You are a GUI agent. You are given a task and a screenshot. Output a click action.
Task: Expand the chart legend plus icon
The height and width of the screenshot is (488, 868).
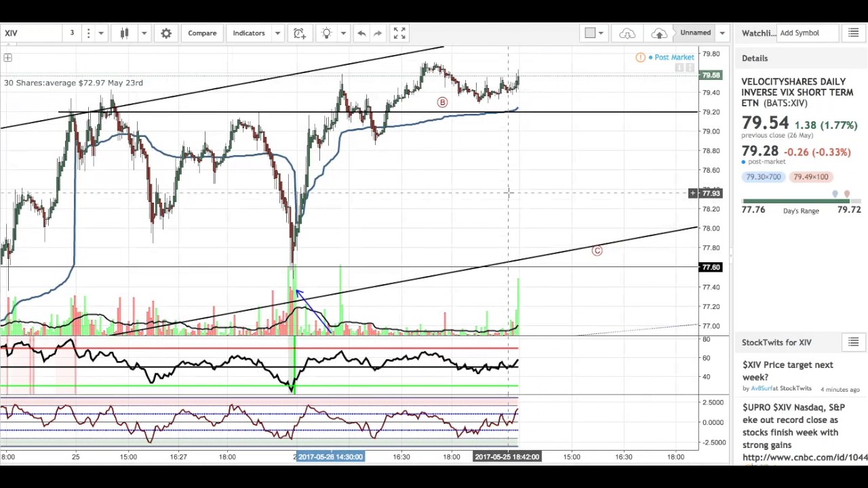(x=7, y=58)
